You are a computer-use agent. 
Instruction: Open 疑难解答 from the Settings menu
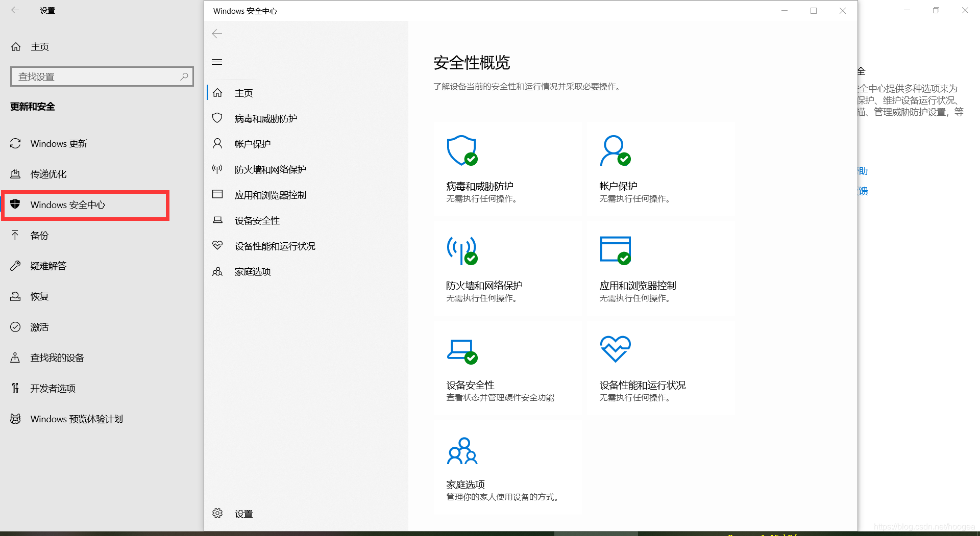tap(48, 265)
